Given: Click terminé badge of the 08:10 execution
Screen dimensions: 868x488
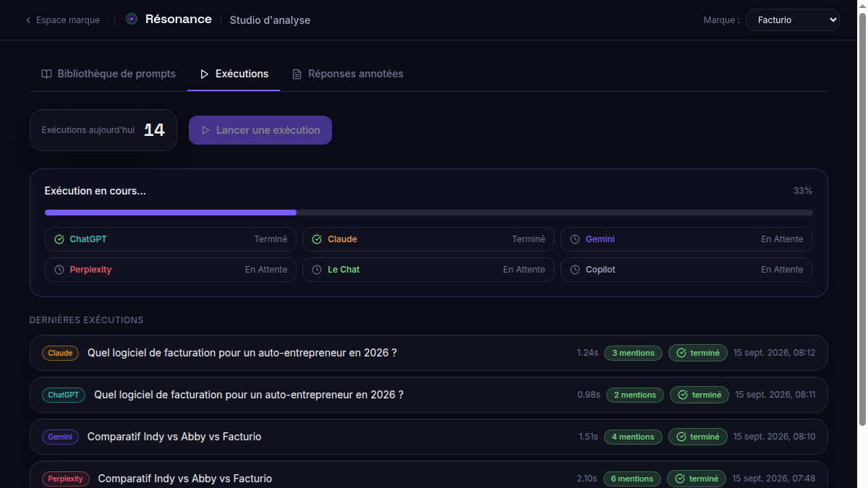Looking at the screenshot, I should click(698, 437).
